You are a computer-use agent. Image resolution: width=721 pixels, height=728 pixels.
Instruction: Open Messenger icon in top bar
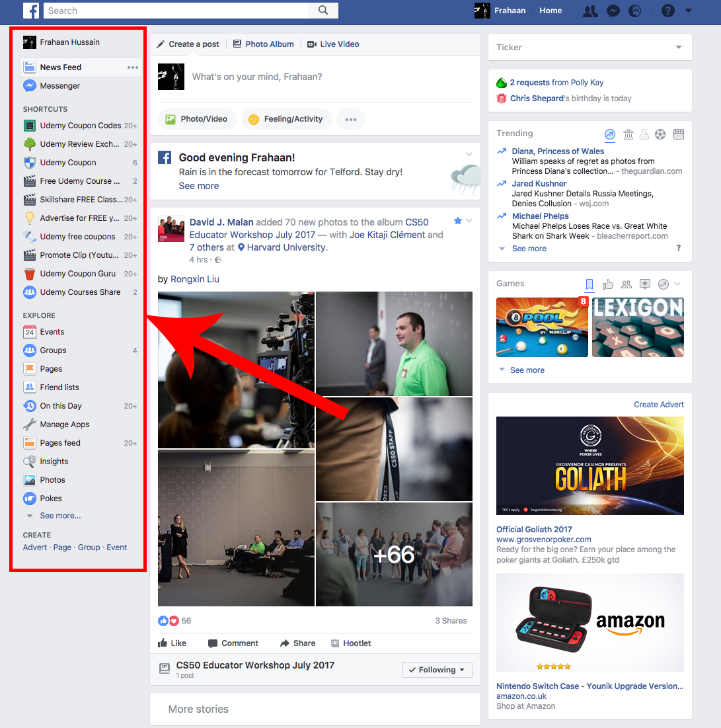(613, 11)
